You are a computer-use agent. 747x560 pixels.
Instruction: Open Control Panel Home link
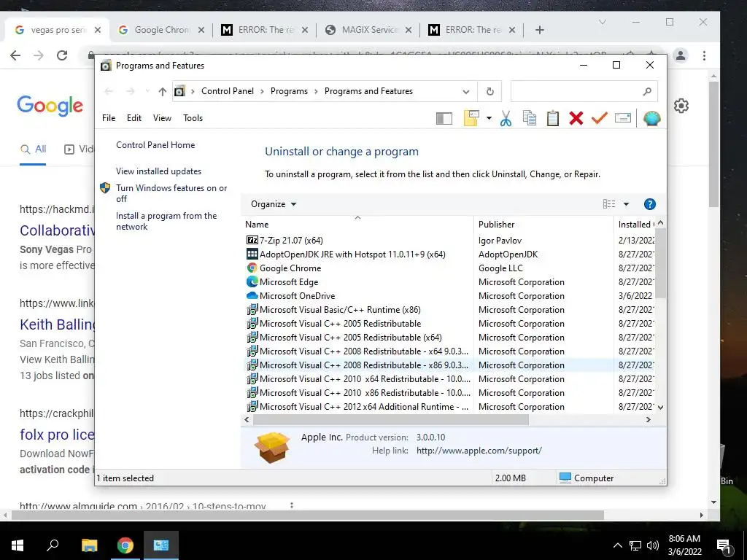pyautogui.click(x=155, y=145)
